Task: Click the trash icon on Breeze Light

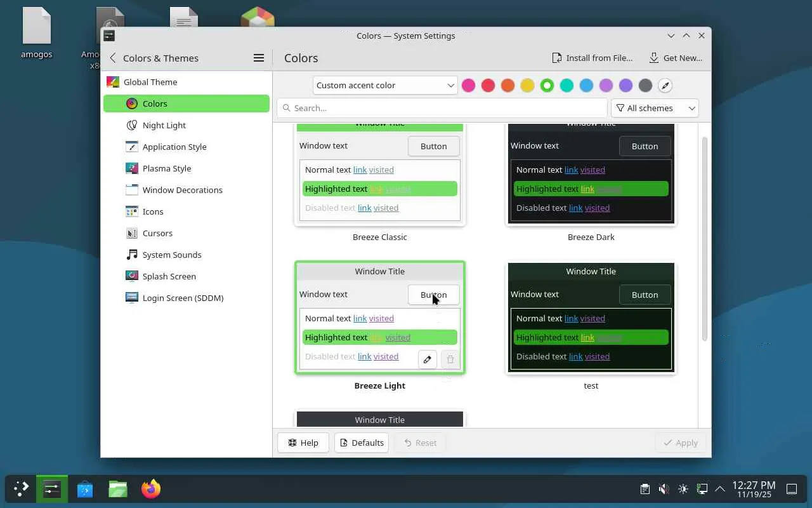Action: 450,359
